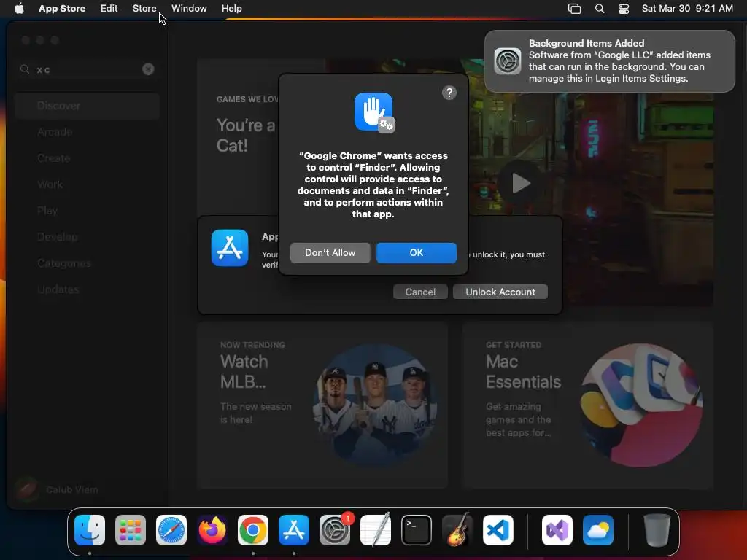
Task: Select Create in the sidebar
Action: [88, 158]
